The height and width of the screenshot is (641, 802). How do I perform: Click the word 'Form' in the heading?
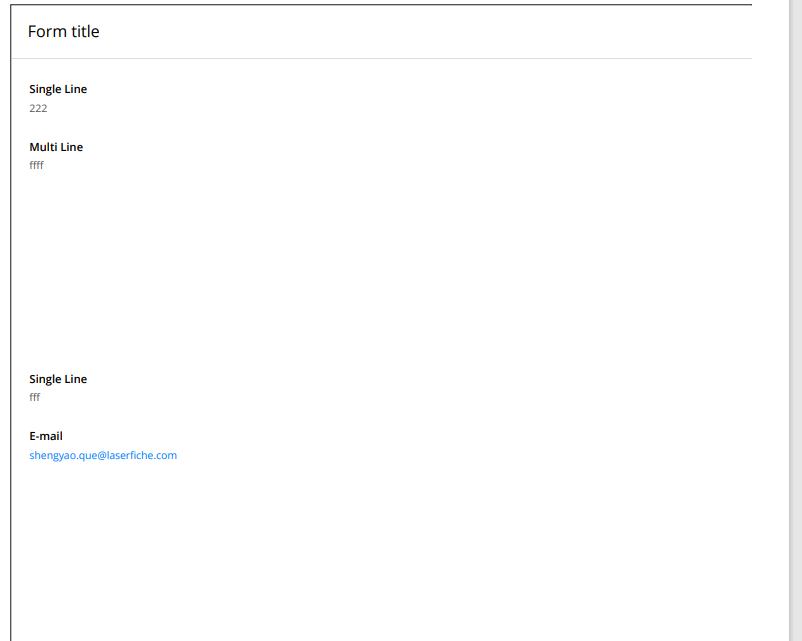(48, 31)
